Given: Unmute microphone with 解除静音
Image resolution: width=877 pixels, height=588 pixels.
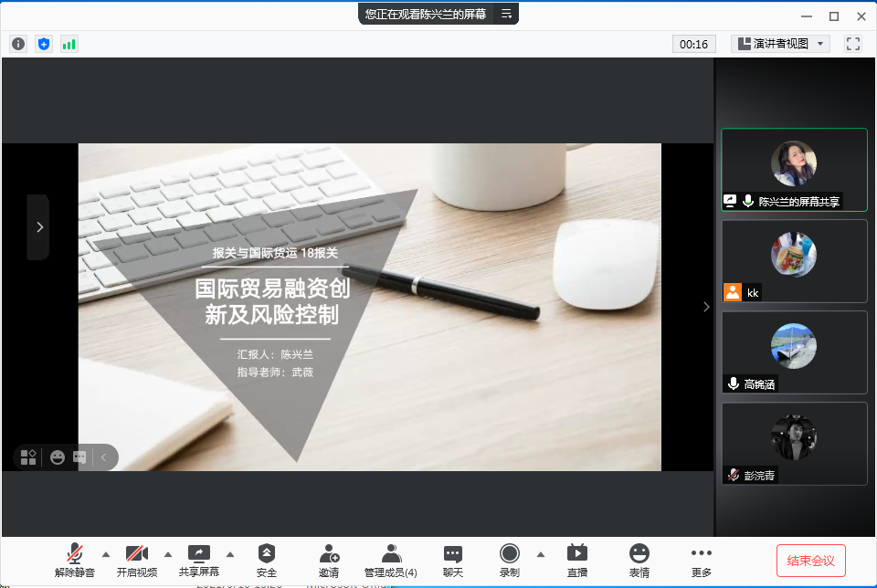Looking at the screenshot, I should click(x=75, y=560).
